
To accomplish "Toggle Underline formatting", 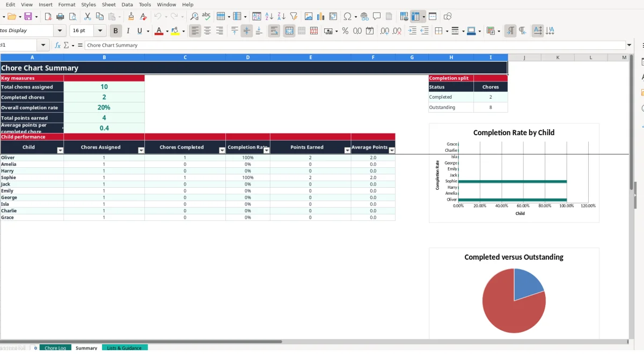I will click(140, 31).
